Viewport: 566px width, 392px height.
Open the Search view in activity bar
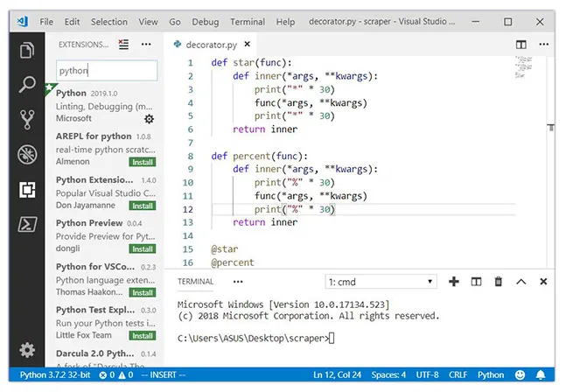coord(27,85)
